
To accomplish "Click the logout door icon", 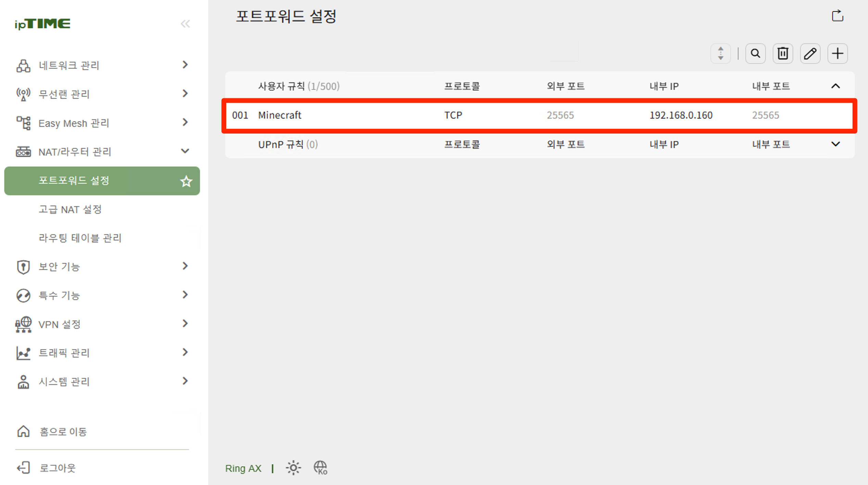I will pos(23,468).
